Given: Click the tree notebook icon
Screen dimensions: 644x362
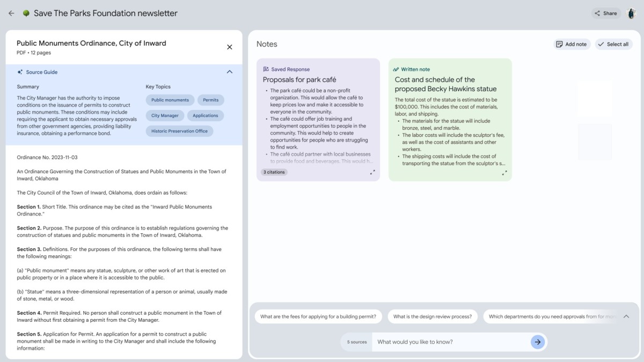Looking at the screenshot, I should [26, 13].
